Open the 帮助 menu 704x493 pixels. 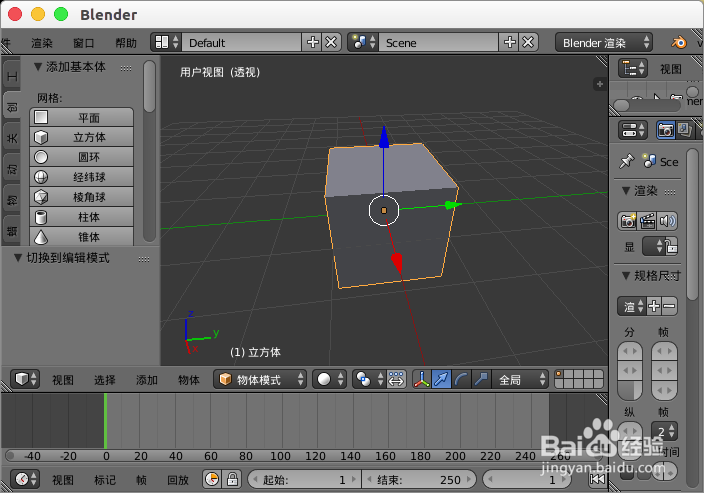click(x=126, y=43)
